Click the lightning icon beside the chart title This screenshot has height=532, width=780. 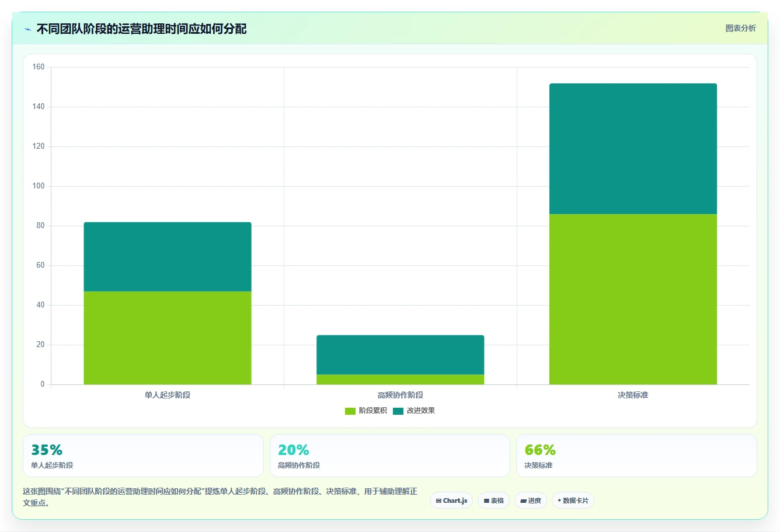[27, 29]
